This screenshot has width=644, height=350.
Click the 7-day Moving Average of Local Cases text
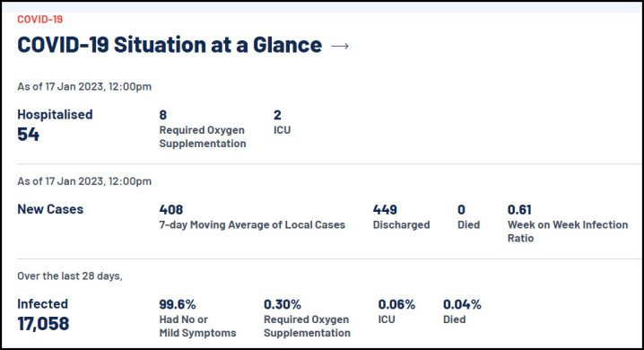pyautogui.click(x=252, y=224)
